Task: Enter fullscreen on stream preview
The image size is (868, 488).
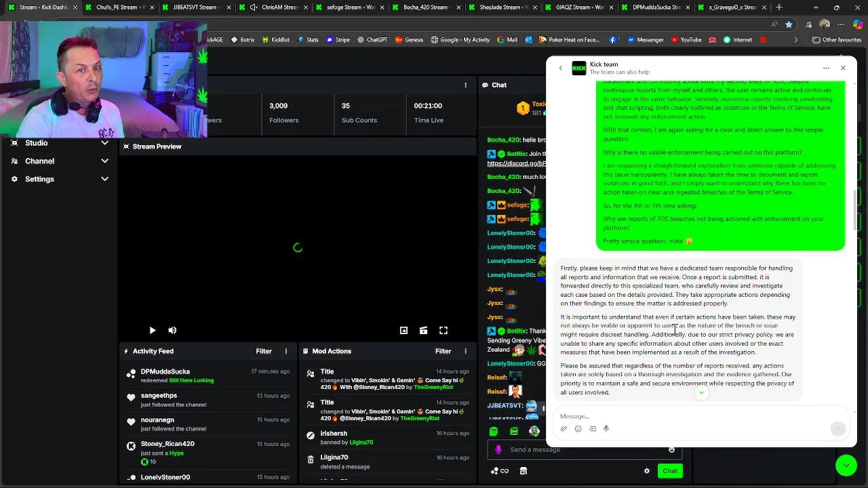Action: pos(443,330)
